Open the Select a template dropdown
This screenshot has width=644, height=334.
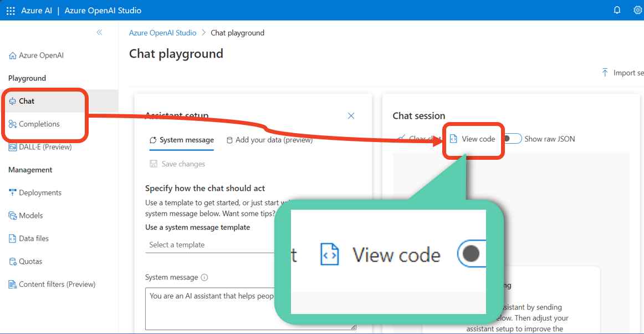click(211, 245)
